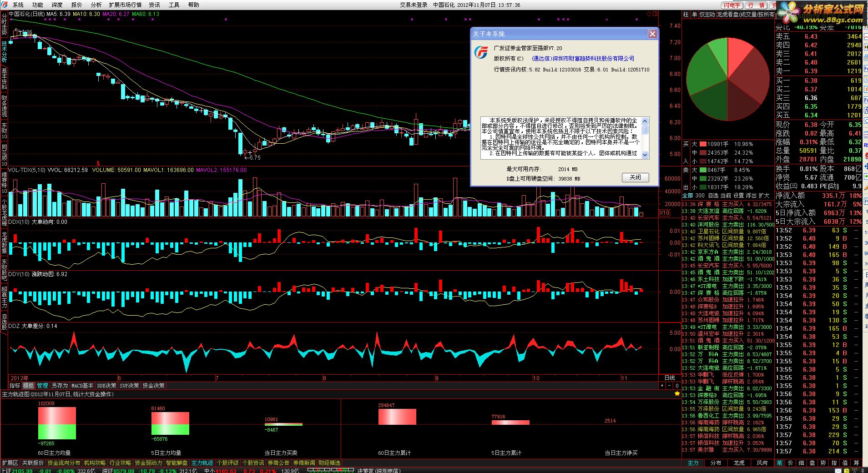This screenshot has width=868, height=473.
Task: Select the 当前 filter in alerts list
Action: [726, 196]
